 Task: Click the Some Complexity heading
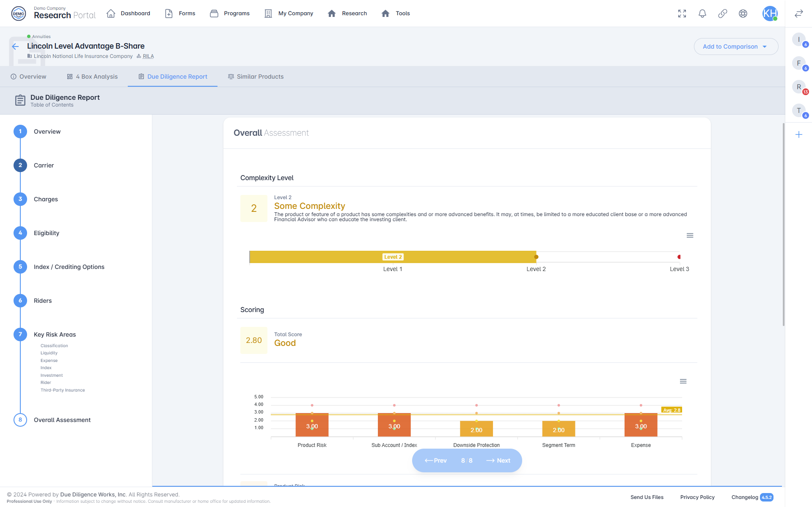point(310,206)
